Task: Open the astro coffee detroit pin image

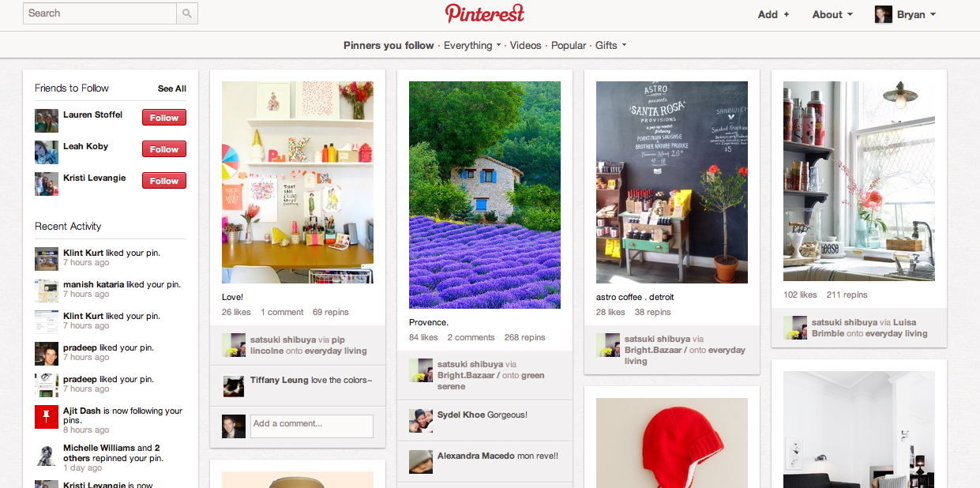Action: pyautogui.click(x=672, y=182)
